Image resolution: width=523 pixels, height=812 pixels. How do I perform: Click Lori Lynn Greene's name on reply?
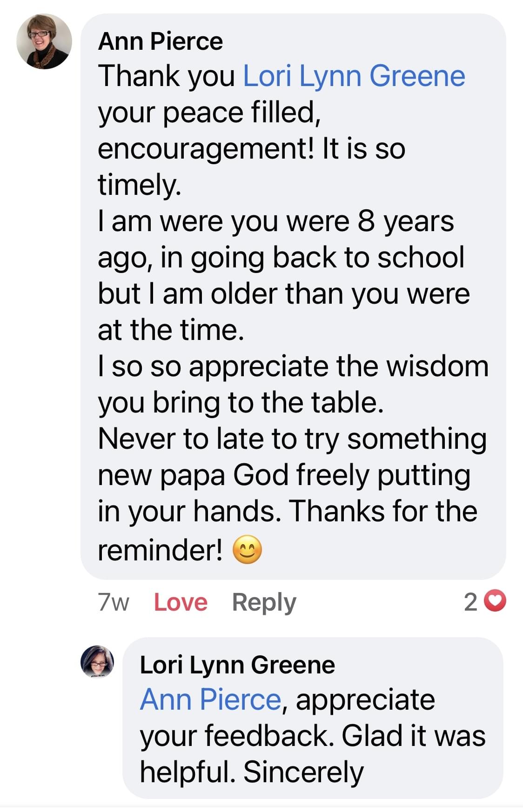237,665
